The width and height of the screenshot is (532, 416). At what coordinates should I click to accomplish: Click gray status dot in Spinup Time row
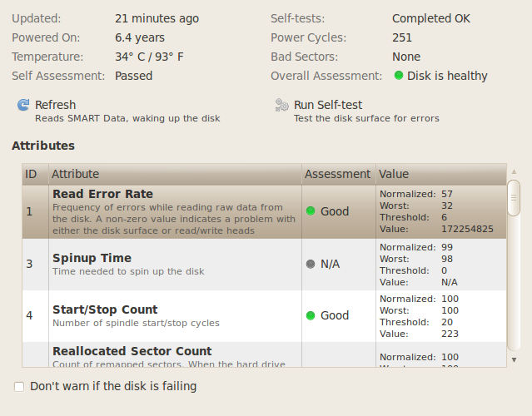[x=311, y=264]
